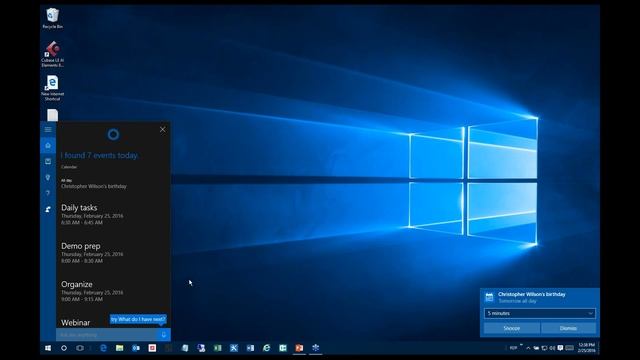Select the Cubase LE AI Elements shortcut
The image size is (640, 360).
point(52,54)
